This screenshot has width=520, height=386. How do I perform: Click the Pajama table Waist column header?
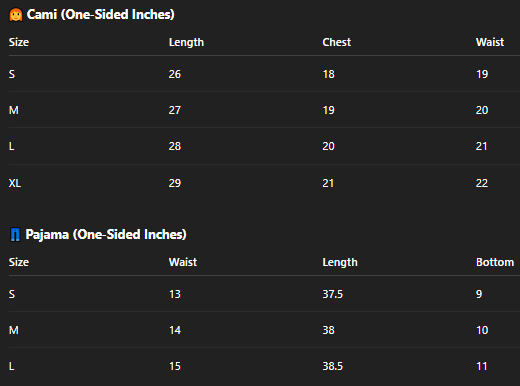183,262
